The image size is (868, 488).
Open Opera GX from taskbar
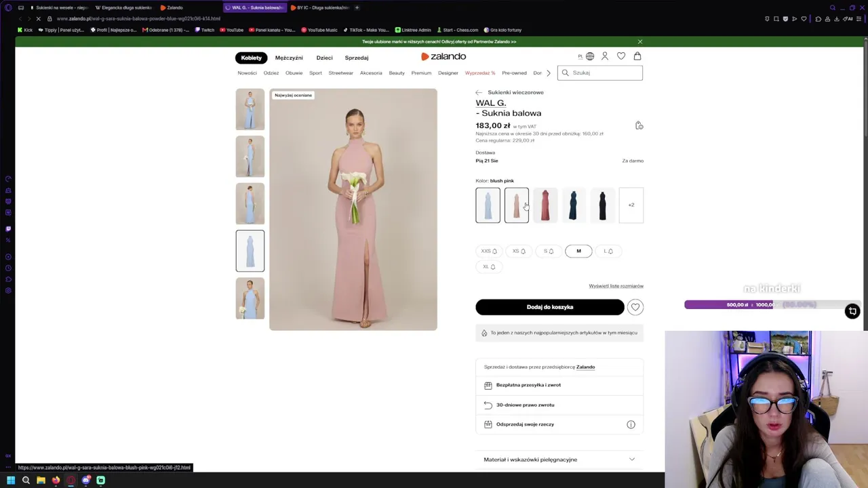coord(71,481)
